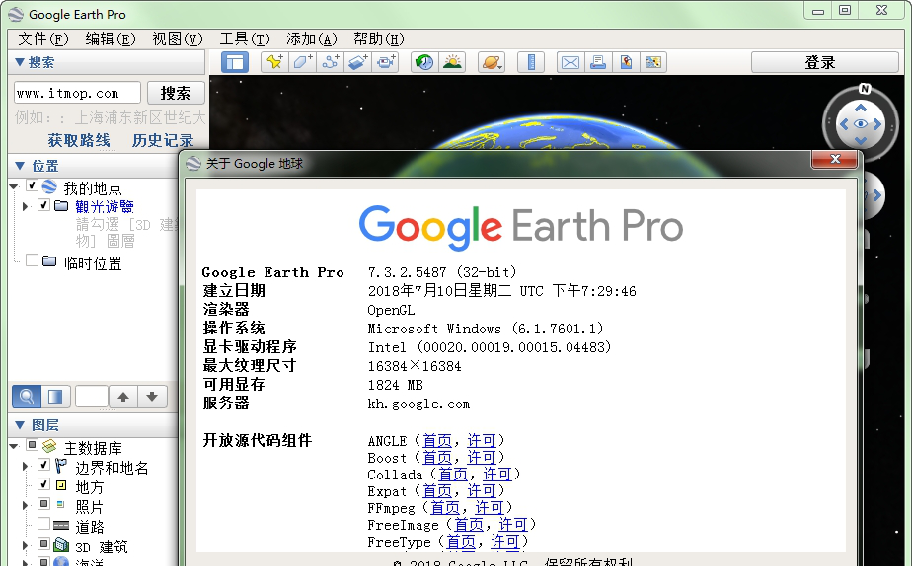Open the 帮助(H) menu
This screenshot has height=588, width=912.
click(379, 38)
